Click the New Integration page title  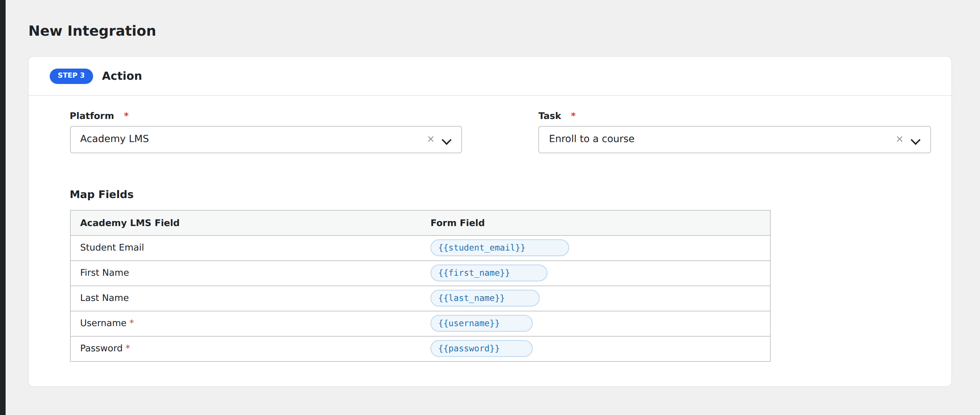pyautogui.click(x=92, y=31)
